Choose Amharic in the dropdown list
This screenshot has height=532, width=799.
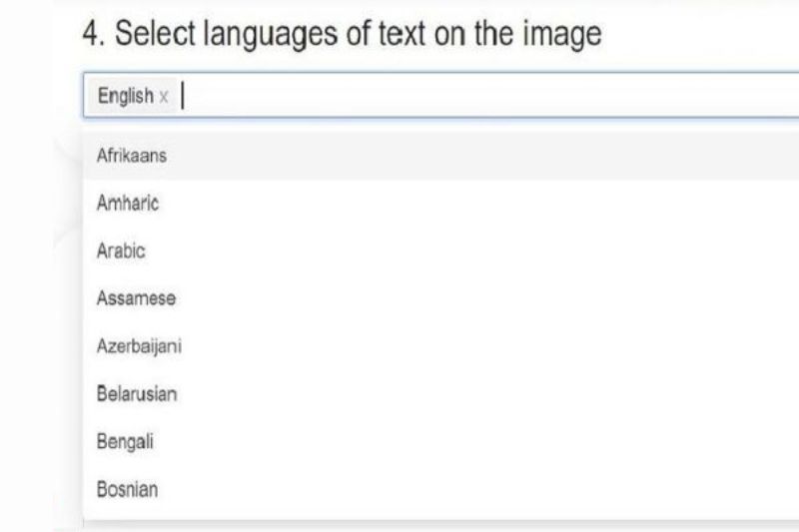[x=128, y=204]
